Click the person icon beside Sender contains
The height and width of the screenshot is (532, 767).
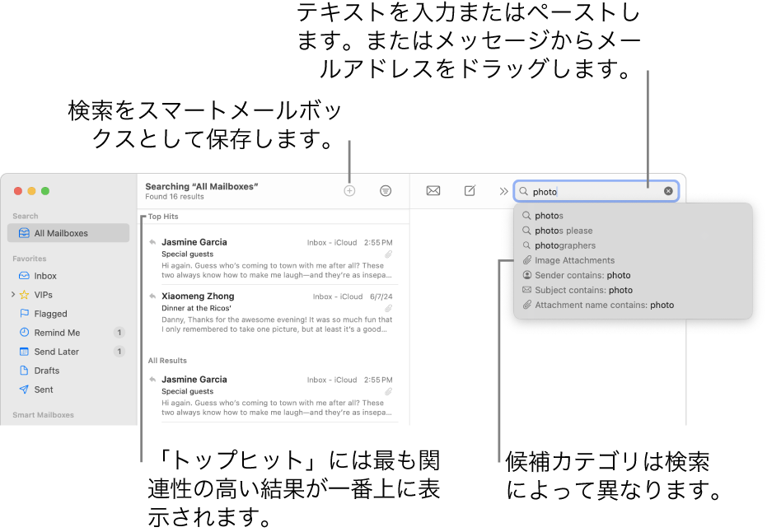pyautogui.click(x=526, y=275)
